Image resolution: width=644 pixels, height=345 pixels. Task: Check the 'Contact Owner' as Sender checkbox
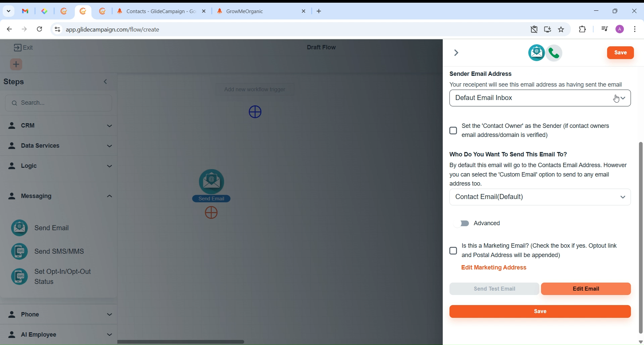click(x=453, y=131)
